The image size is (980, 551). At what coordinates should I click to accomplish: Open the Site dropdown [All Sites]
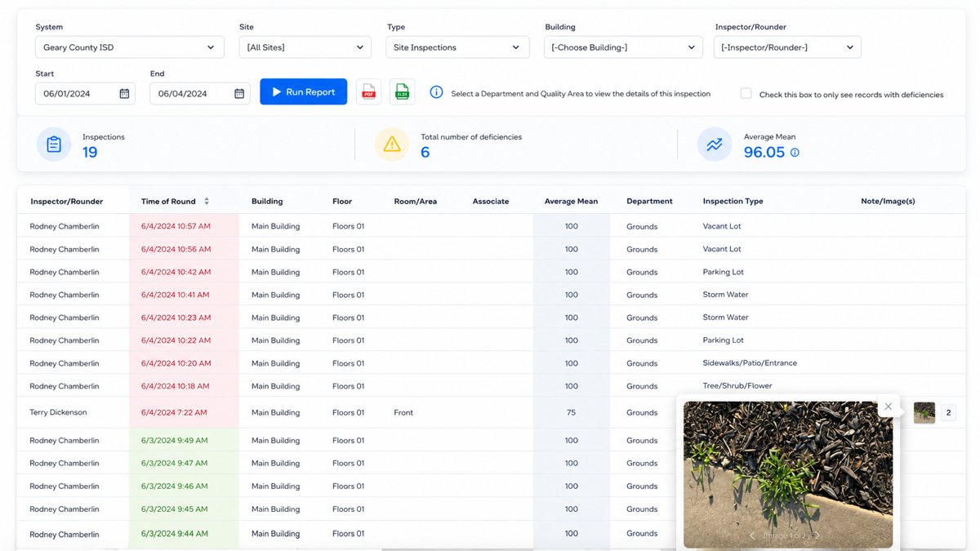306,47
